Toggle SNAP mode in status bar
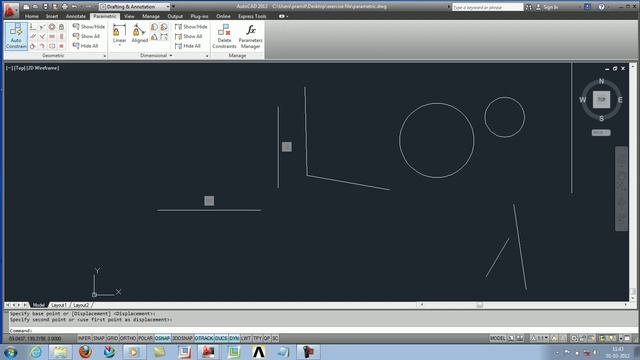The width and height of the screenshot is (640, 360). pos(99,338)
